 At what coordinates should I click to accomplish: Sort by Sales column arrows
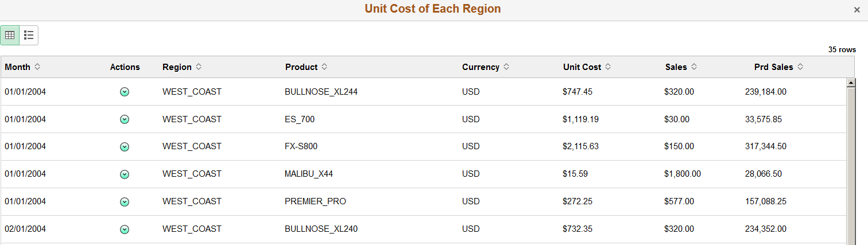(x=694, y=67)
